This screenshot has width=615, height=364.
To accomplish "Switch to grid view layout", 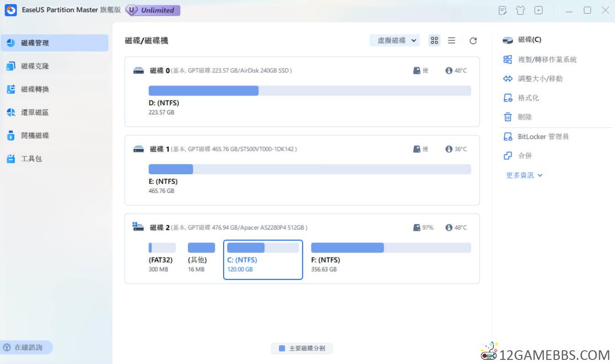I will click(434, 40).
